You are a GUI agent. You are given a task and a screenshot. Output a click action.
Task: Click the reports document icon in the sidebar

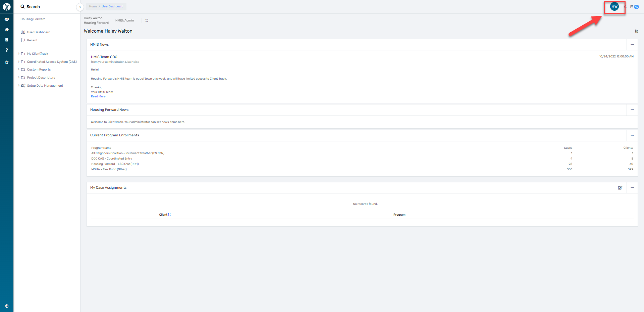coord(7,40)
